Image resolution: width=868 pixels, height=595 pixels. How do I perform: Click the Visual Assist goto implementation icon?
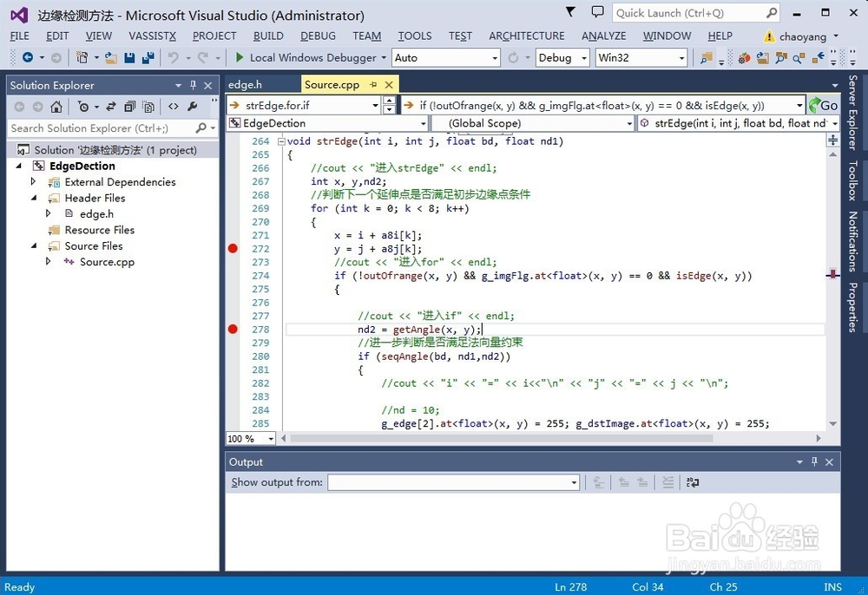pyautogui.click(x=818, y=57)
